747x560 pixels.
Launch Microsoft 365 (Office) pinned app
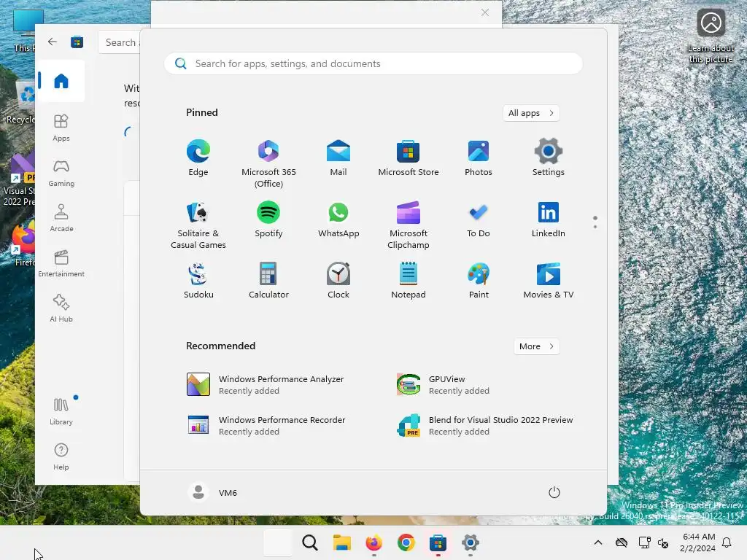268,164
